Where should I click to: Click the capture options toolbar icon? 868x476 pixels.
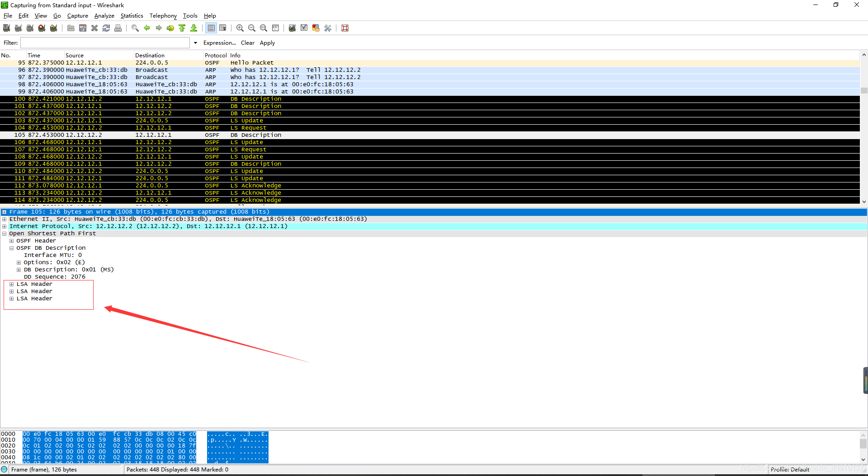[x=19, y=28]
